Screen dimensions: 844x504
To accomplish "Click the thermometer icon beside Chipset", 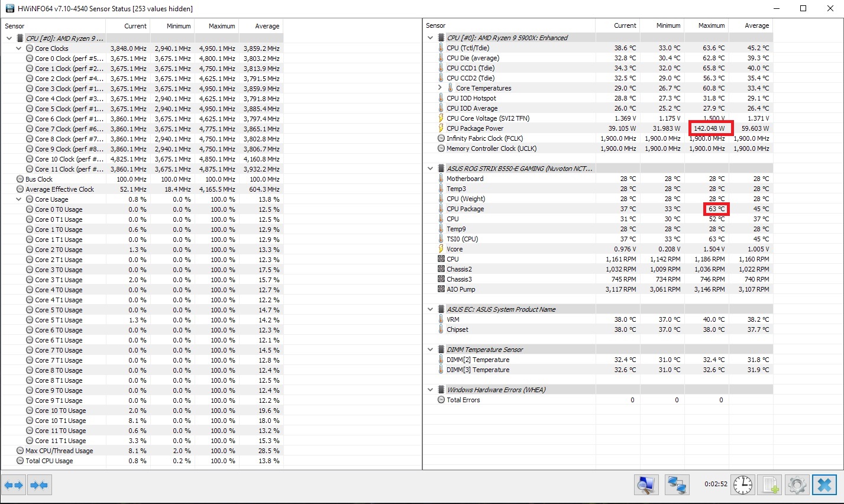I will coord(441,329).
